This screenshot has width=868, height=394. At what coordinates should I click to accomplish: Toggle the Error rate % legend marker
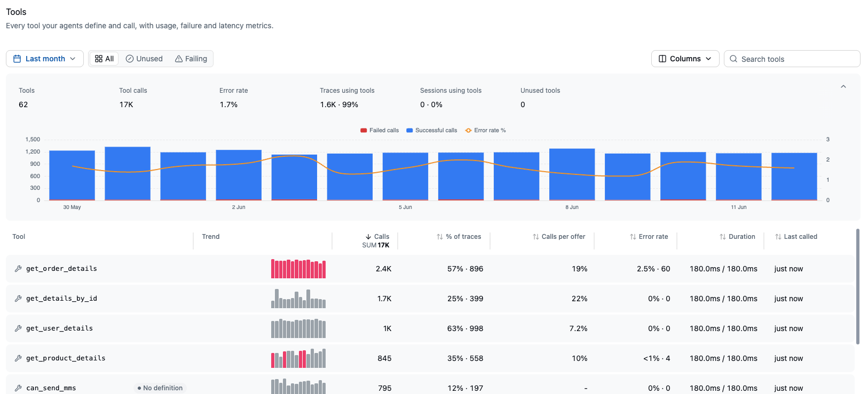coord(468,130)
